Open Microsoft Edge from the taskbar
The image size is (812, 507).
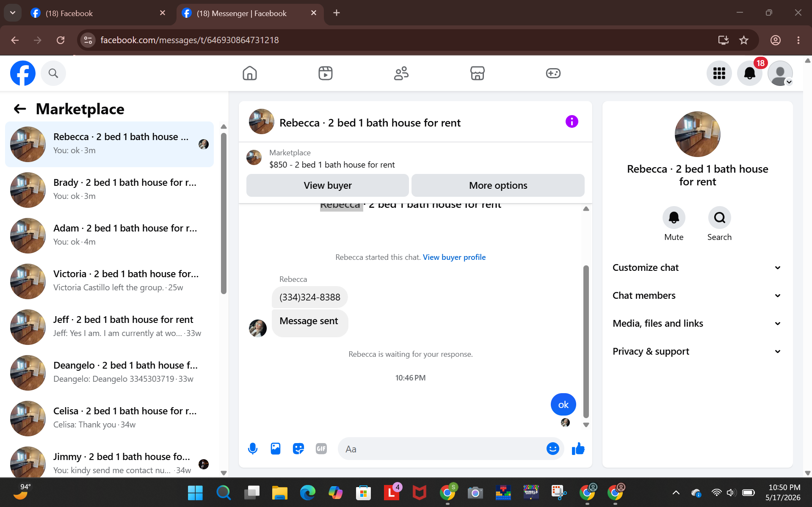click(307, 493)
